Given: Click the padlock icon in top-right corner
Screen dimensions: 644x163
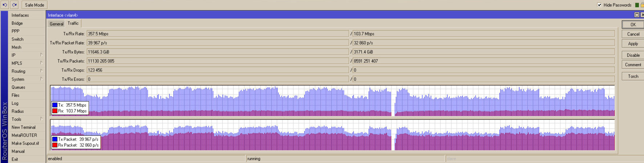Looking at the screenshot, I should [642, 5].
